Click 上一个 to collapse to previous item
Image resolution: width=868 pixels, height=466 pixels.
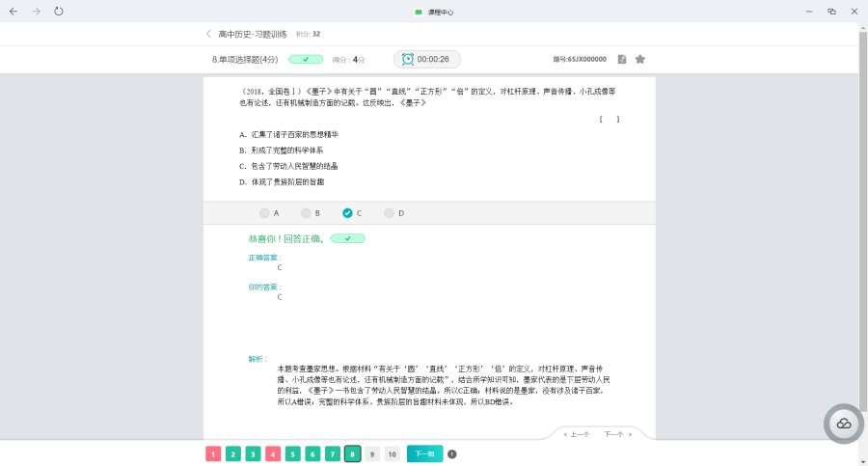pyautogui.click(x=577, y=434)
